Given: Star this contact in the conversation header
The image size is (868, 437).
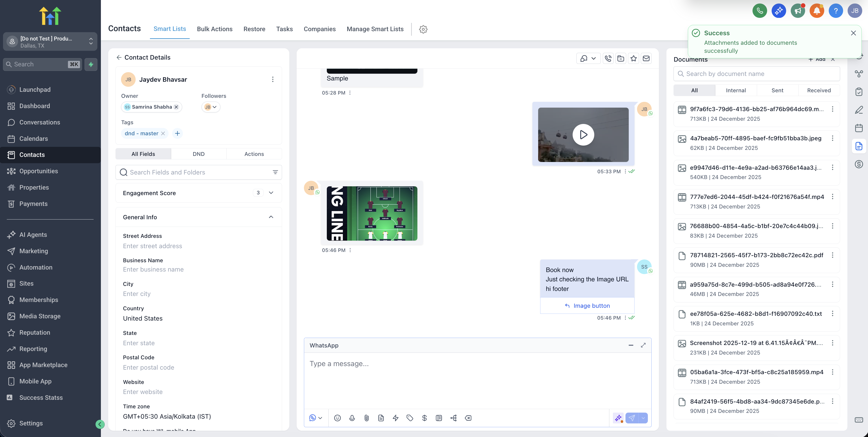Looking at the screenshot, I should click(634, 58).
